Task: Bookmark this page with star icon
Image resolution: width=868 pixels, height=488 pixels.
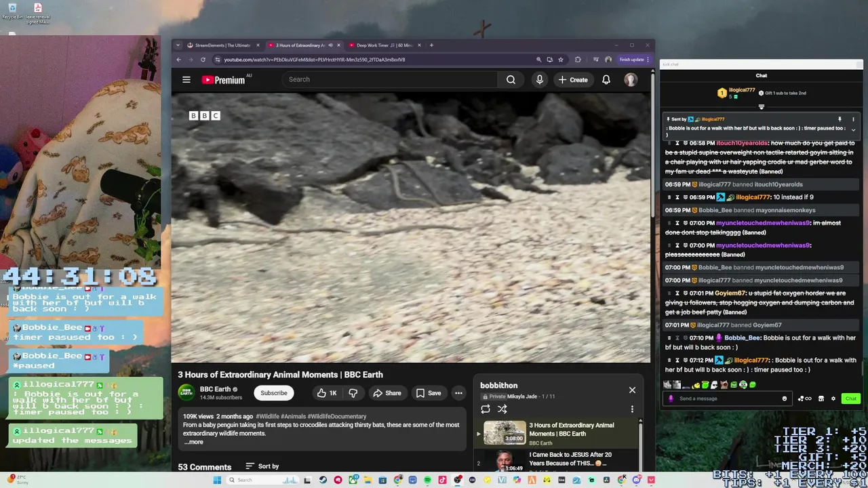Action: click(560, 60)
